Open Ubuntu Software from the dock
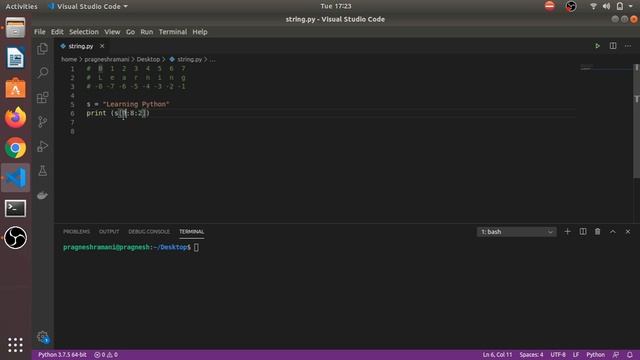This screenshot has height=360, width=640. coord(16,88)
